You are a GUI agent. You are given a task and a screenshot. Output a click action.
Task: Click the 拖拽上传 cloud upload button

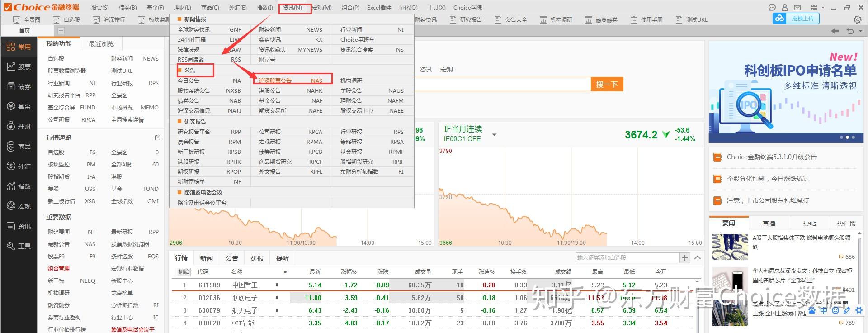796,19
